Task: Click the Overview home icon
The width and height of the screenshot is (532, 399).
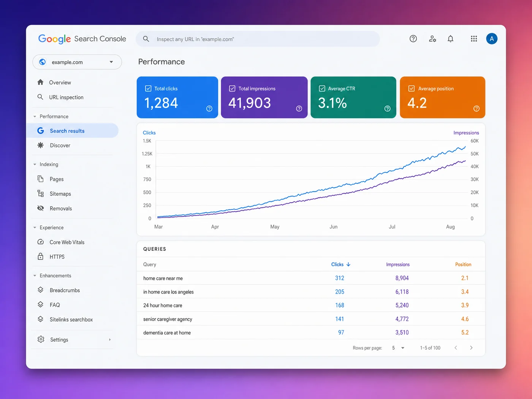Action: [x=40, y=82]
